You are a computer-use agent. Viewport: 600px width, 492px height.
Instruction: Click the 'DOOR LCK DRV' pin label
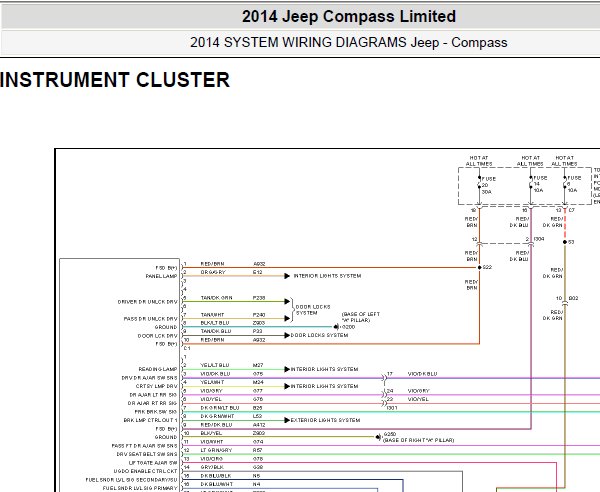(157, 336)
